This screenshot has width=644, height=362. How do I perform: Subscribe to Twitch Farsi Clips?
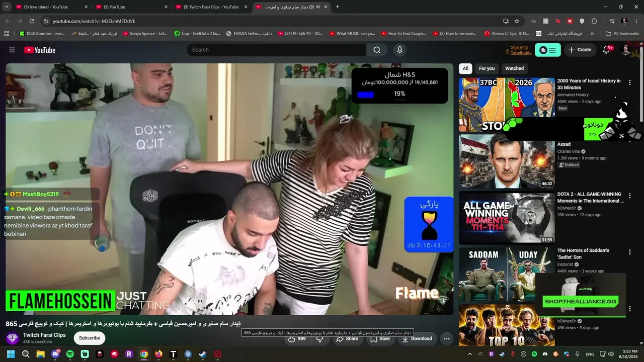90,338
